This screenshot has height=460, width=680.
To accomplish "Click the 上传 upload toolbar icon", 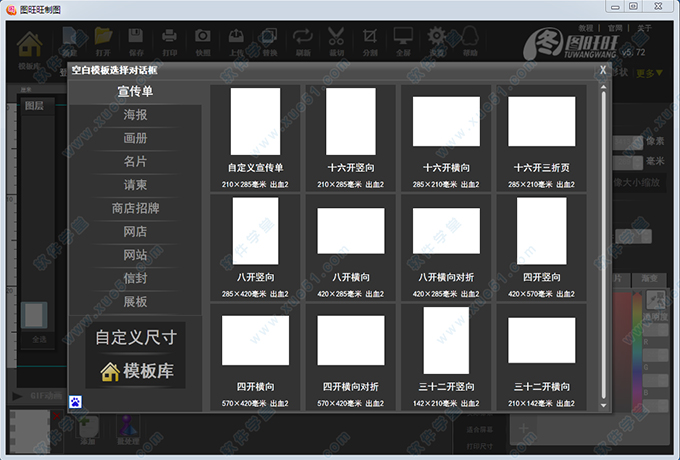I will click(x=236, y=36).
